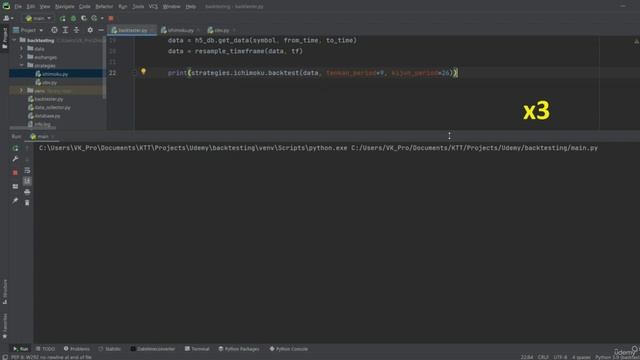The width and height of the screenshot is (640, 360).
Task: Open the user account icon dropdown
Action: tap(8, 18)
